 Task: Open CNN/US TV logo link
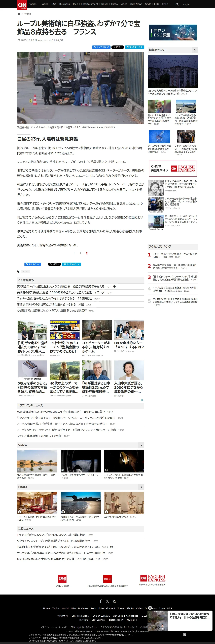coord(107,579)
